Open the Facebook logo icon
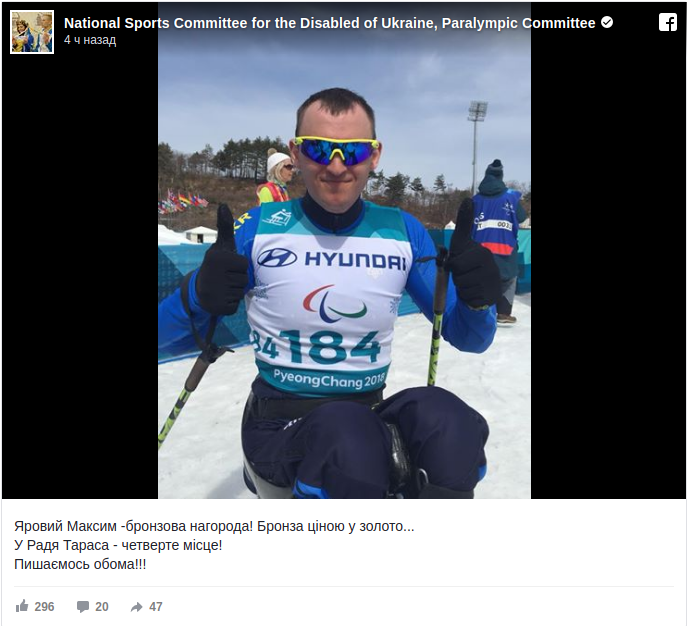This screenshot has height=626, width=689. (667, 22)
